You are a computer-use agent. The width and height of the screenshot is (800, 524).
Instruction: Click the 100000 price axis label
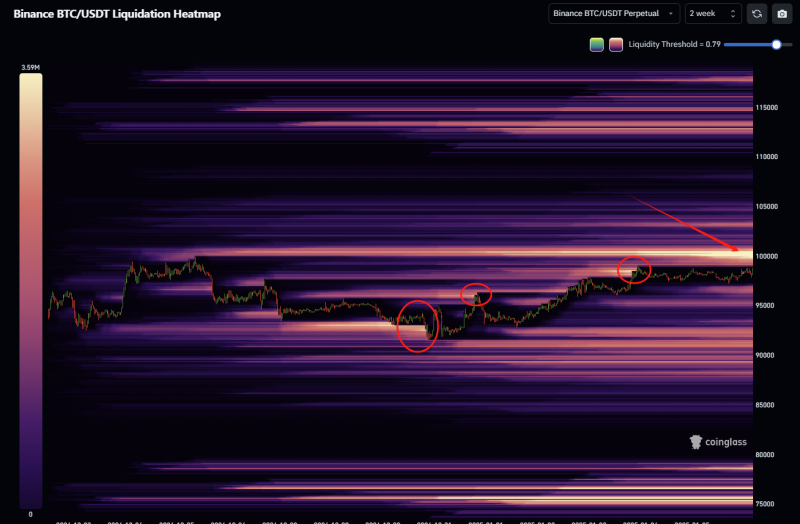tap(766, 256)
